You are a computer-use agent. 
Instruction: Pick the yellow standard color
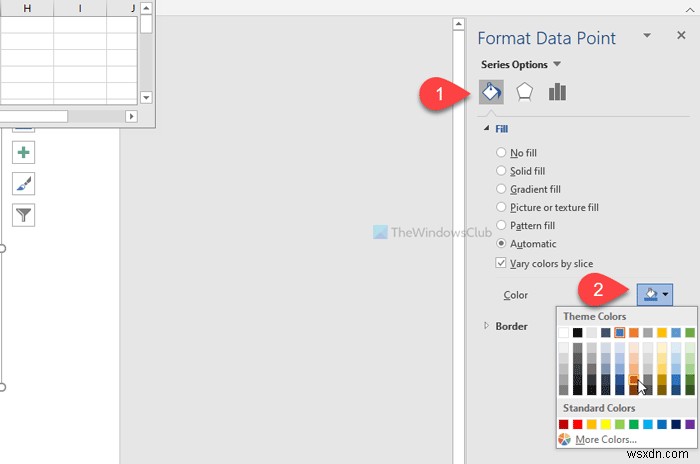pyautogui.click(x=605, y=424)
